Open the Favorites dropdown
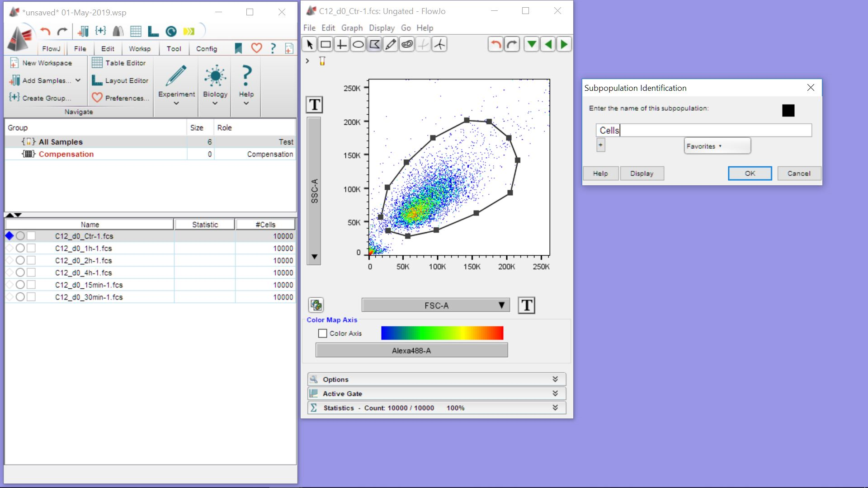This screenshot has width=868, height=488. point(717,146)
